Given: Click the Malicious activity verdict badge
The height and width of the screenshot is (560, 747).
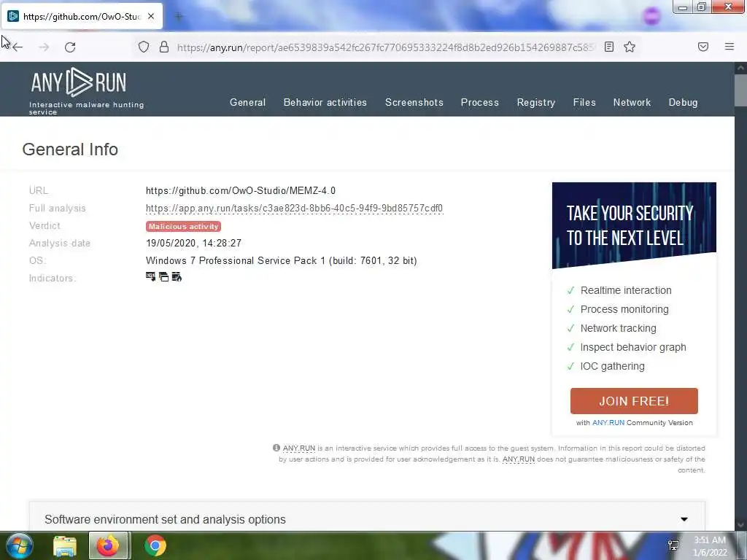Looking at the screenshot, I should coord(183,227).
